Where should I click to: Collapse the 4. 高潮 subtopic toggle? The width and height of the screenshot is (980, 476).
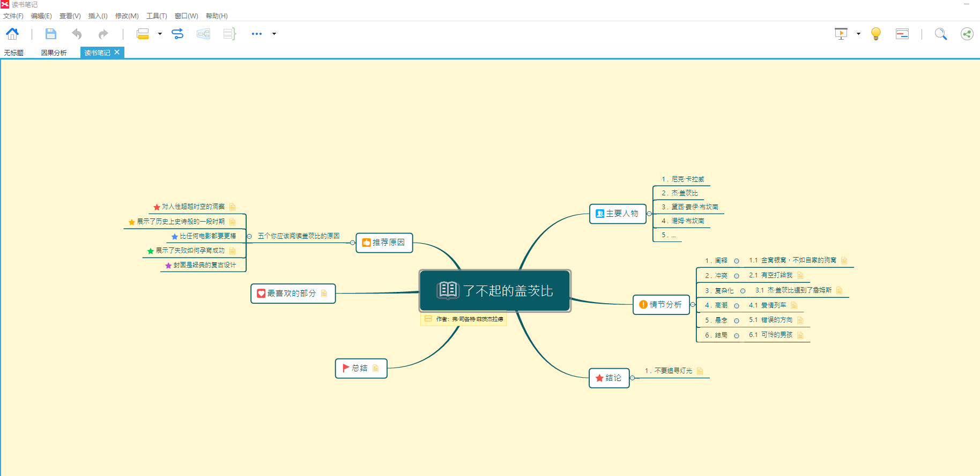point(737,306)
